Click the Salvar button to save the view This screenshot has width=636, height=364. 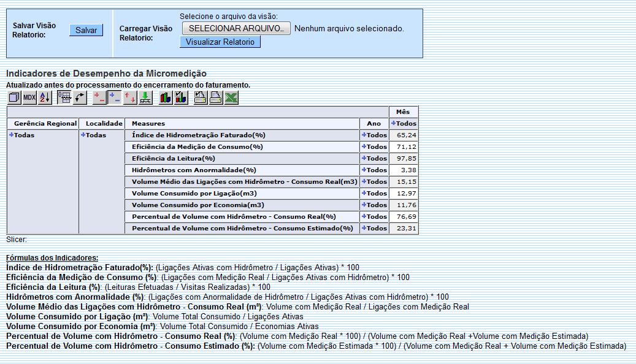pos(86,30)
